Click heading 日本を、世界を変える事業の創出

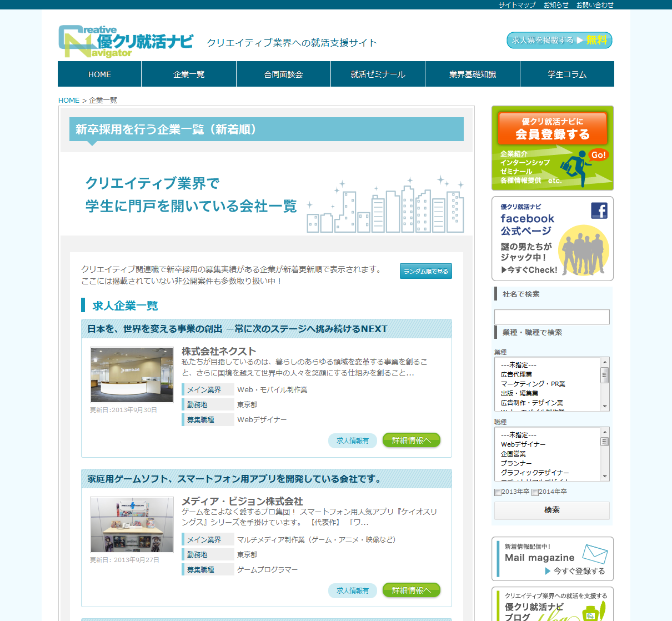point(237,329)
